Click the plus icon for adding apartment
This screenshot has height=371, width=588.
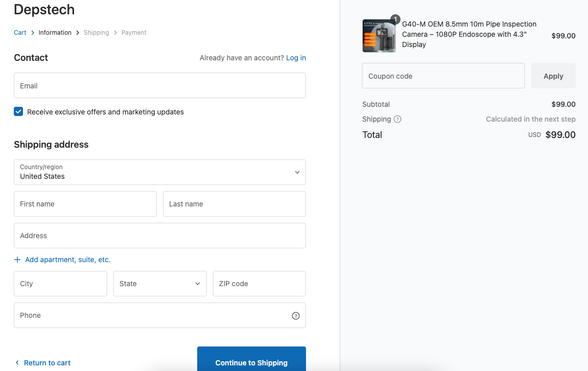18,260
